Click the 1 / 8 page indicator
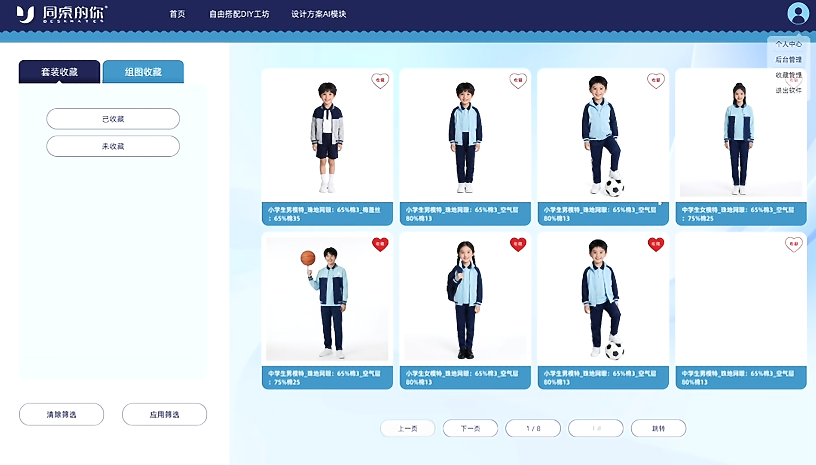 click(x=533, y=429)
